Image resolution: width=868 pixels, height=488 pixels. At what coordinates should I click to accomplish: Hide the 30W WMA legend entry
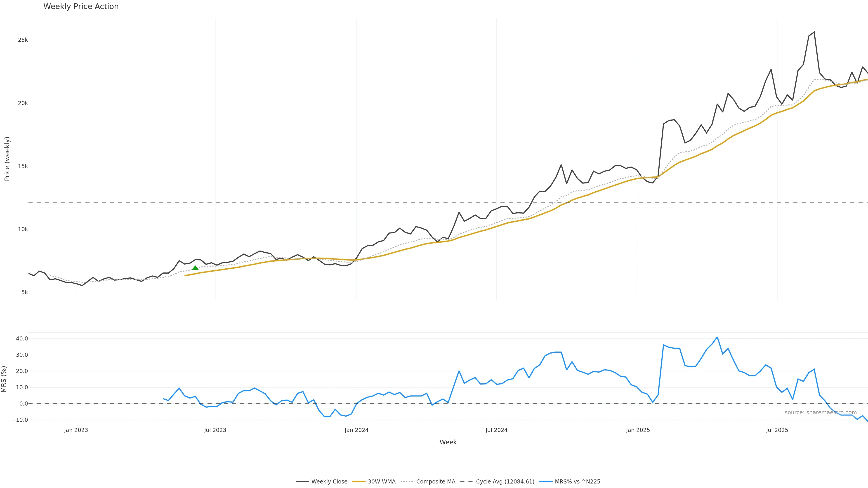[381, 482]
